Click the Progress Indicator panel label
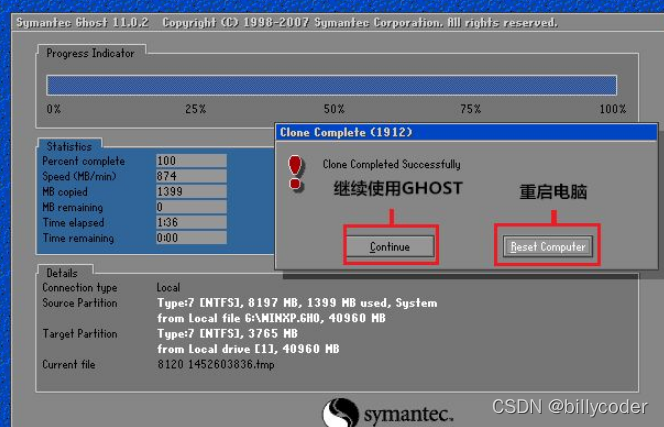664x427 pixels. point(90,53)
